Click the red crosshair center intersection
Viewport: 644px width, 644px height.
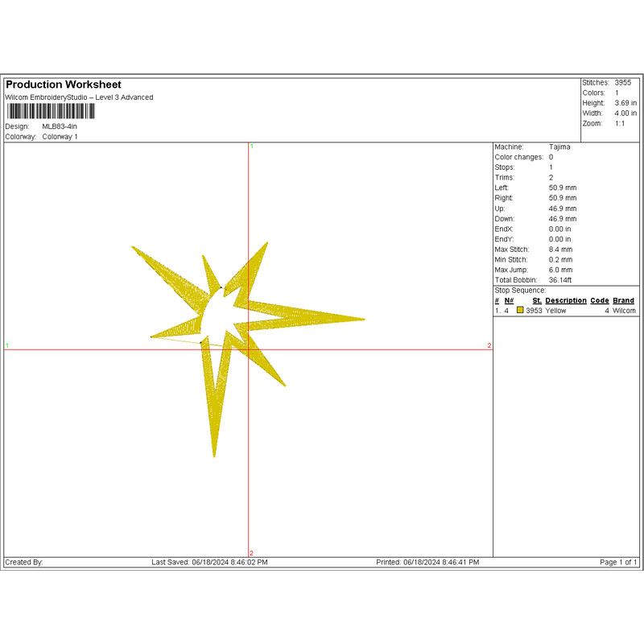click(x=249, y=349)
